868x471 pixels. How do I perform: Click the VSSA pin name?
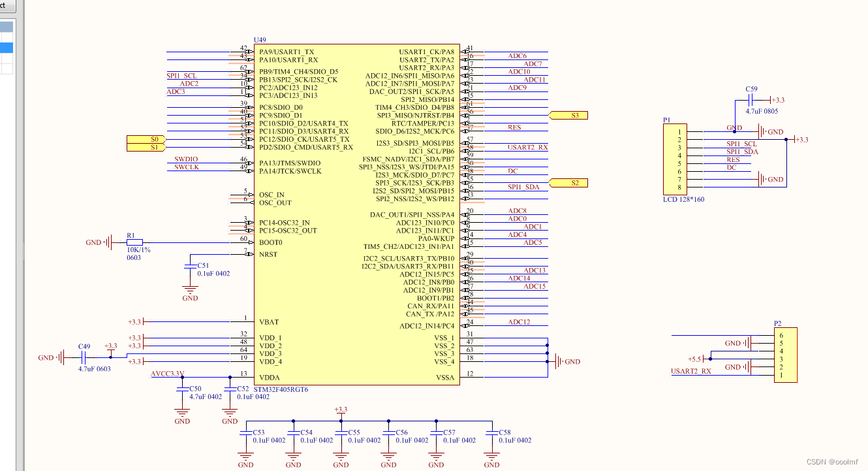[x=445, y=378]
